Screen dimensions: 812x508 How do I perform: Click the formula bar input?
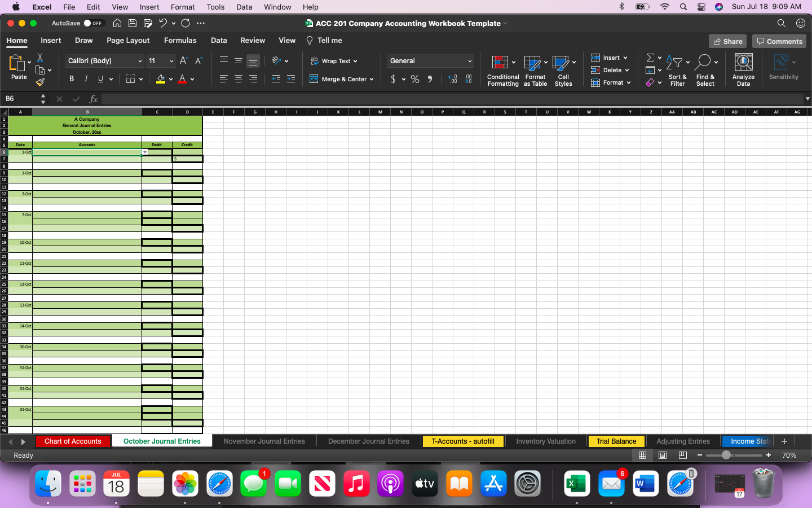452,99
